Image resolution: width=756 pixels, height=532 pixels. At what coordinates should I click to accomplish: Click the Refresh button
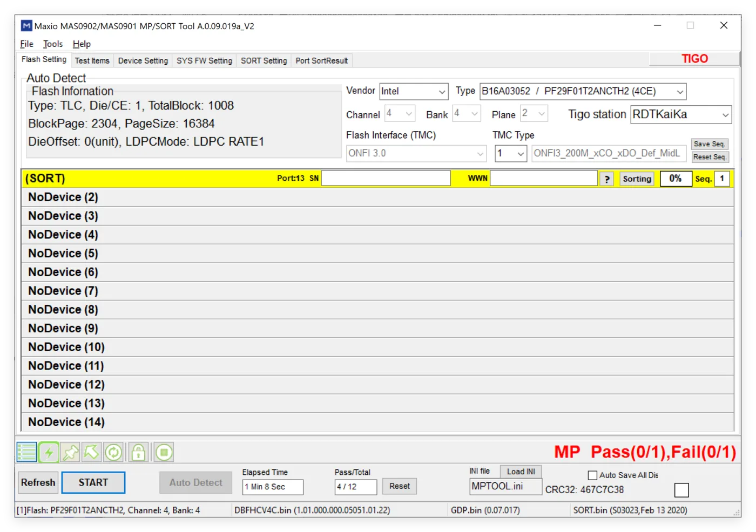click(x=38, y=483)
